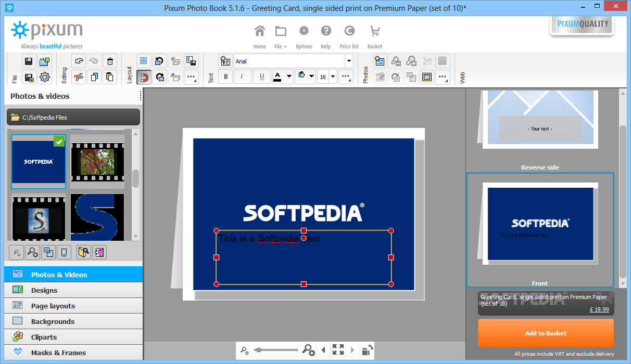The width and height of the screenshot is (631, 364).
Task: Increase thumbnail size in photo panel
Action: tap(32, 253)
